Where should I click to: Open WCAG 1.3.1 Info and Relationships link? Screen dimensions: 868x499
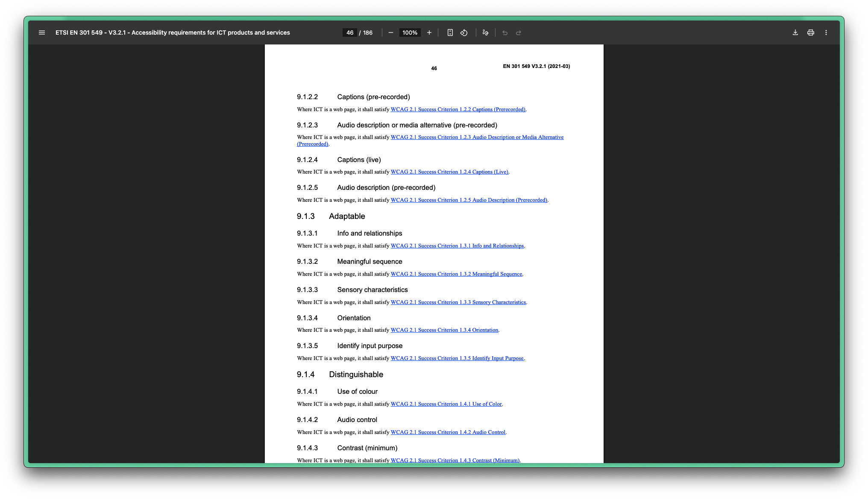point(457,246)
